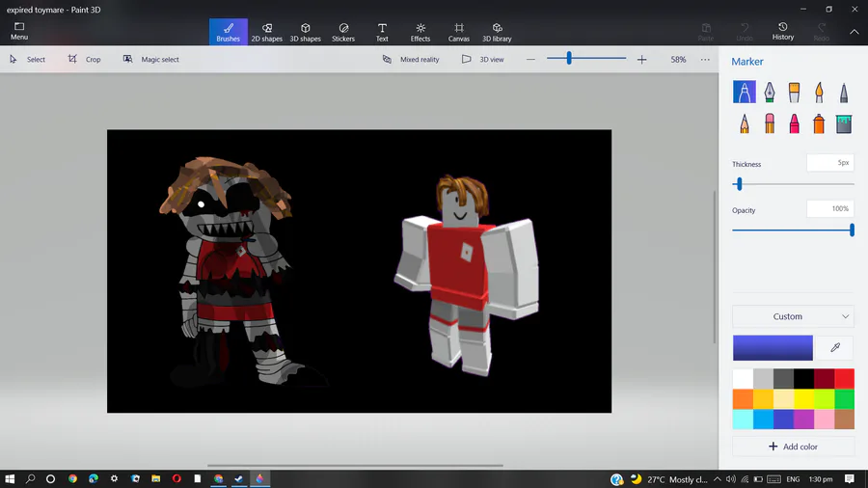The width and height of the screenshot is (868, 488).
Task: Choose the green color swatch
Action: [844, 399]
